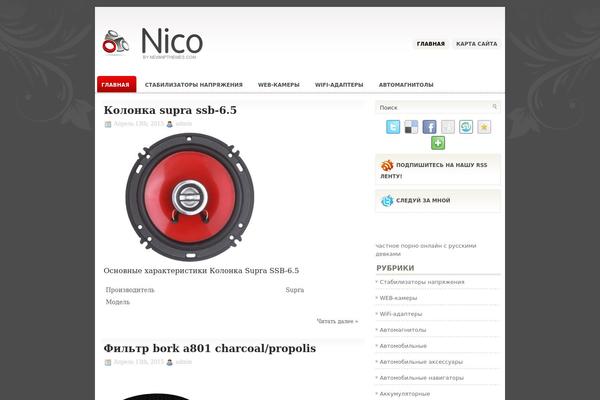Screen dimensions: 600x400
Task: Click the author icon under Колонка supra post
Action: [170, 124]
